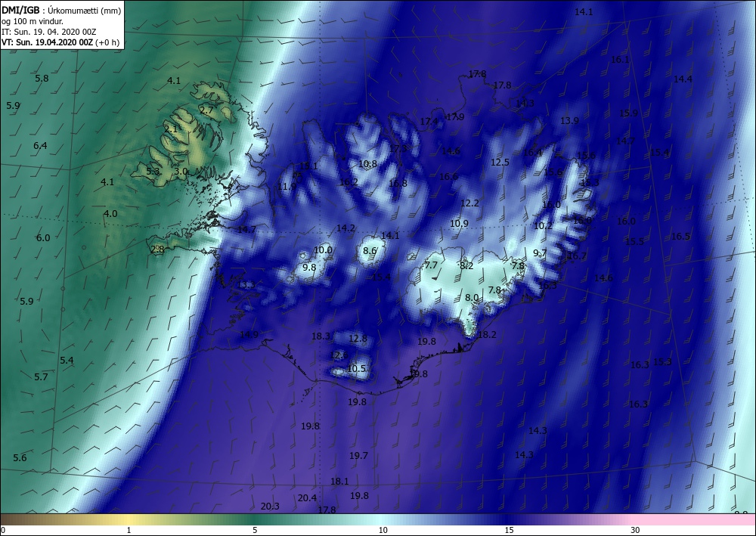Pick the brown start of the color scale

14,519
